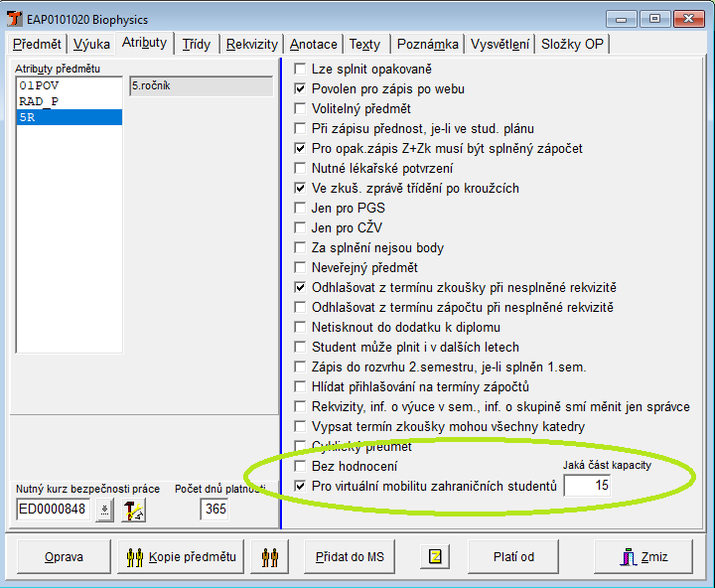Check the Neveřejný předmět option
Screen dimensions: 715x588
tap(302, 268)
